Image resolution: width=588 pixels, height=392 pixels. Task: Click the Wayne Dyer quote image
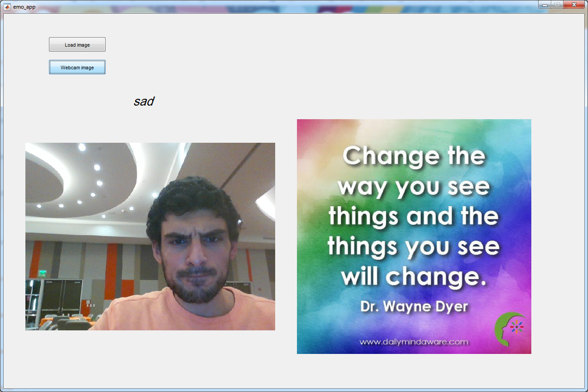click(414, 237)
